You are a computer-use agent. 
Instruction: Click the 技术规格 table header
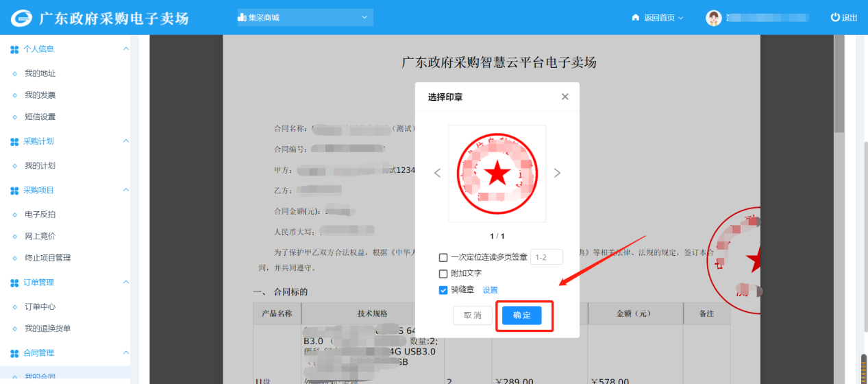374,313
